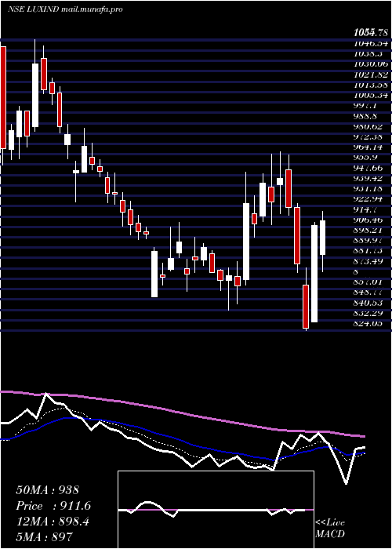Select the 947.66 price axis label
The height and width of the screenshot is (549, 392).
tap(368, 168)
